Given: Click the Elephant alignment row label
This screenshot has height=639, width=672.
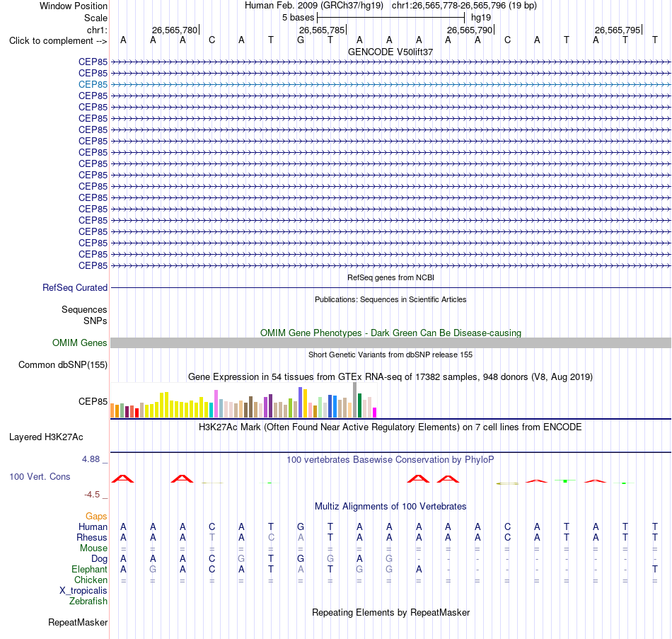Looking at the screenshot, I should [x=89, y=569].
